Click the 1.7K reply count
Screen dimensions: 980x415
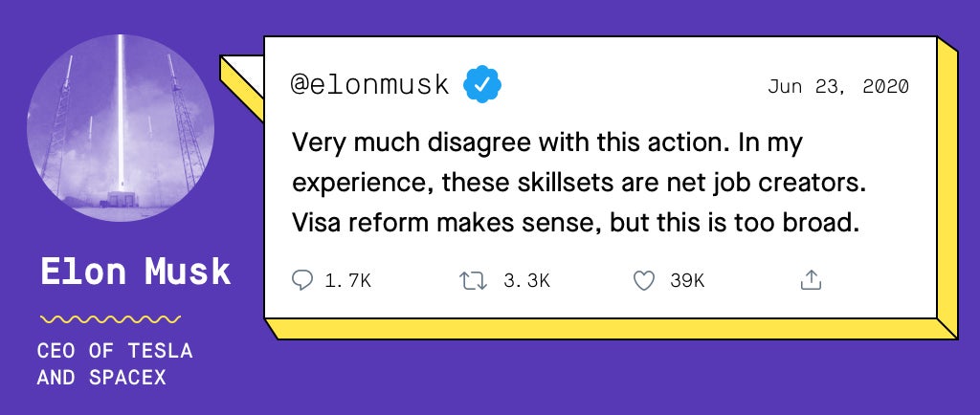click(x=348, y=281)
